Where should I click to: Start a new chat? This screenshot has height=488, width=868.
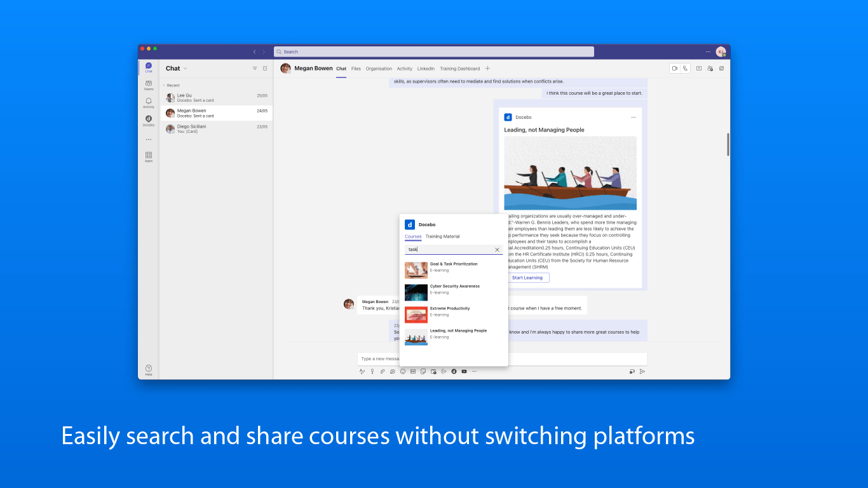pos(265,68)
